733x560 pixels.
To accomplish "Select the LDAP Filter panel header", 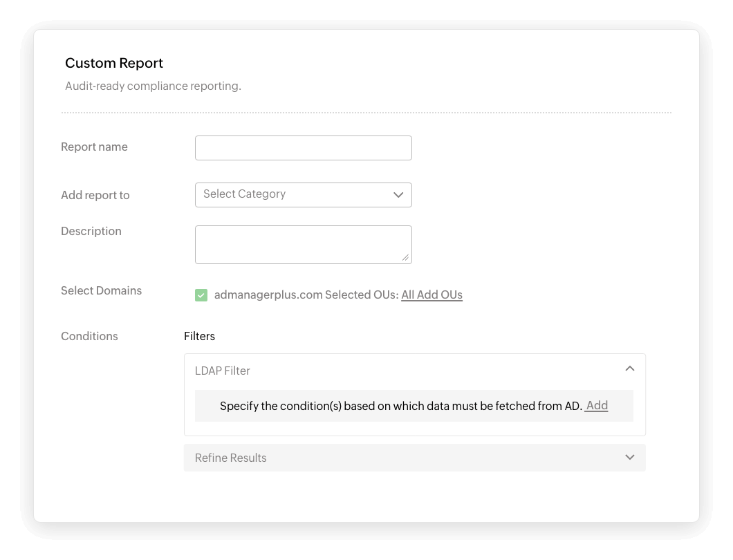I will 223,371.
